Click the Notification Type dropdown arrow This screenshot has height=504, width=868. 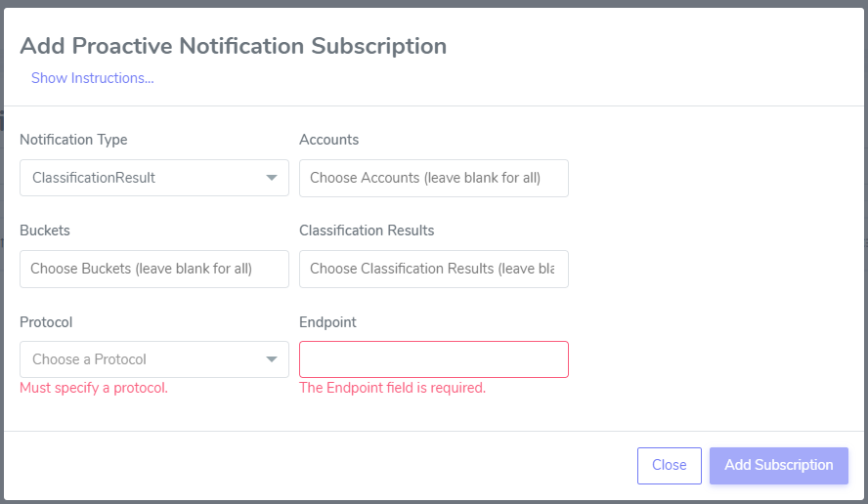tap(272, 178)
